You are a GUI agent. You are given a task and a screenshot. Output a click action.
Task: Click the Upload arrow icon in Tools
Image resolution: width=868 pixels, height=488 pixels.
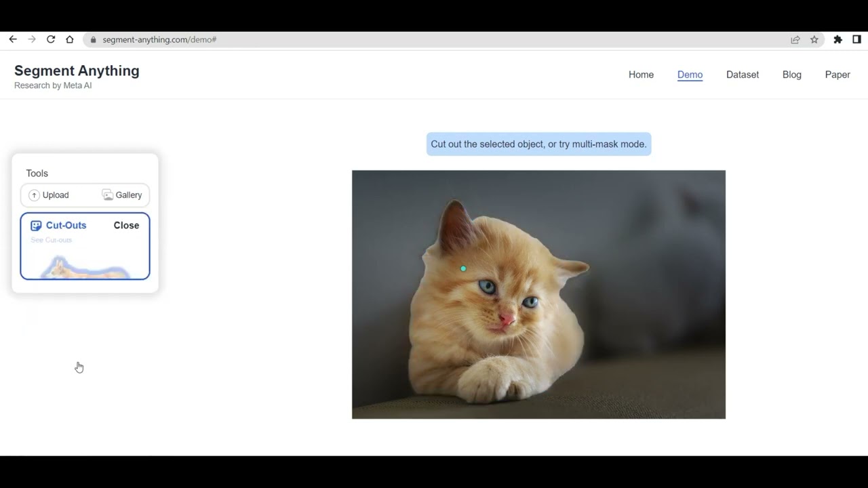pyautogui.click(x=34, y=195)
